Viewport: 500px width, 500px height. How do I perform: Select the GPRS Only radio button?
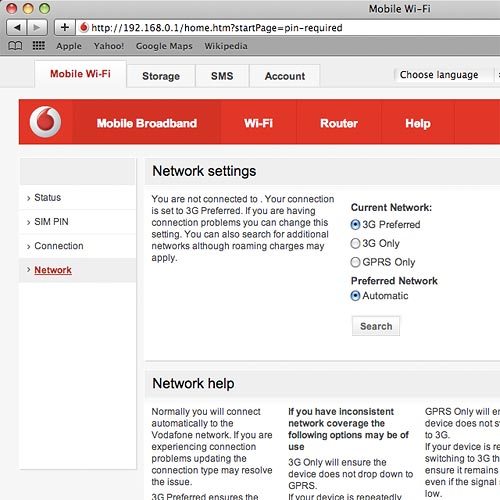355,262
